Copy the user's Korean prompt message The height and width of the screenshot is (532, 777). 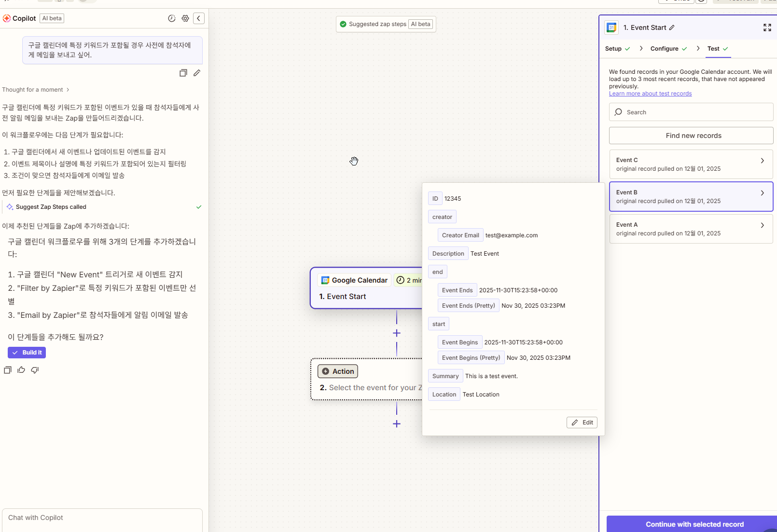pos(183,73)
